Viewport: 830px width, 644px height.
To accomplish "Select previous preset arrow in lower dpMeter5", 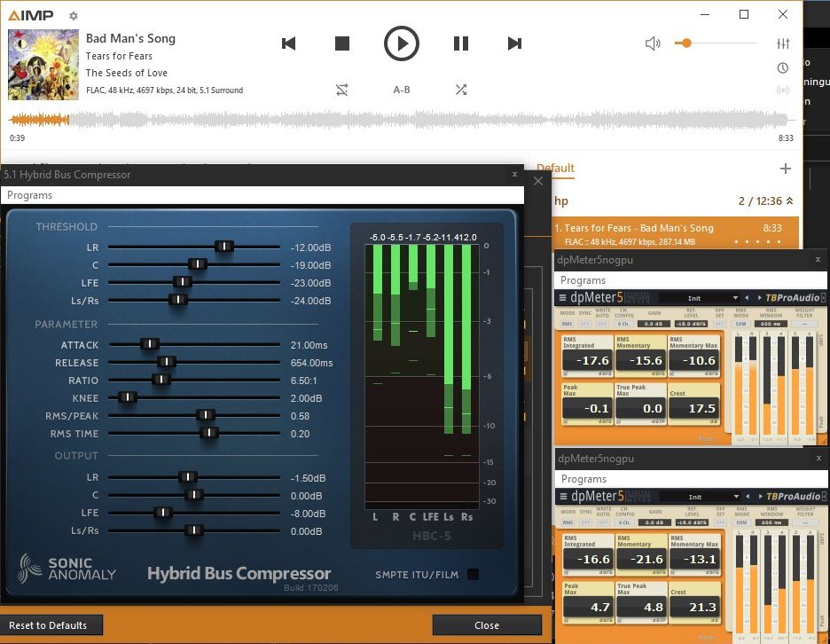I will pyautogui.click(x=748, y=496).
